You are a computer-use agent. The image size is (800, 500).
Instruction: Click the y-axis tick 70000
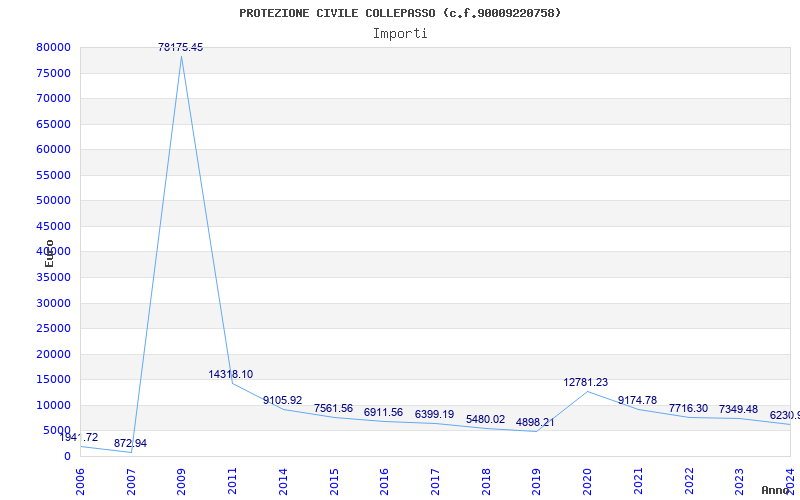click(x=53, y=98)
